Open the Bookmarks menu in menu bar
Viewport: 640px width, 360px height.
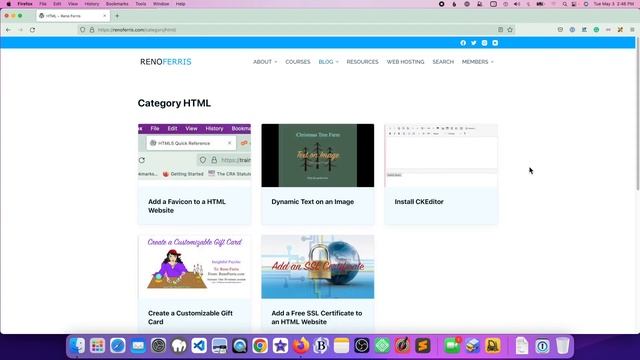[x=117, y=4]
